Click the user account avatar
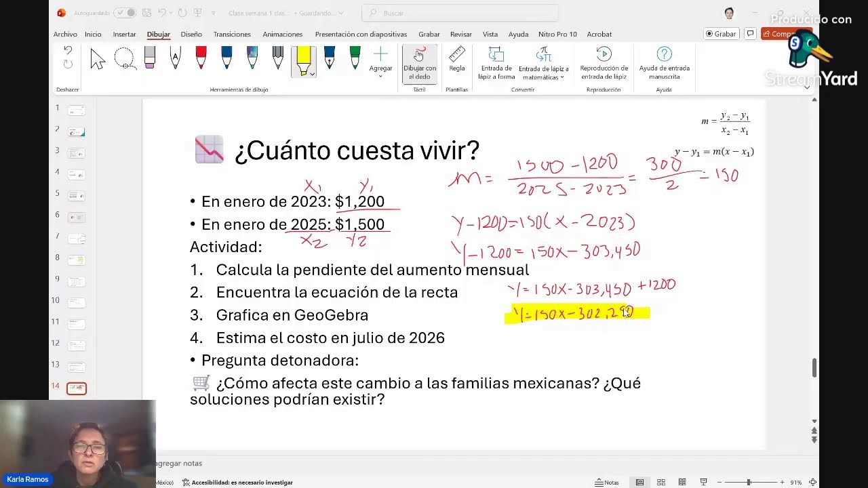This screenshot has width=868, height=488. pos(729,13)
